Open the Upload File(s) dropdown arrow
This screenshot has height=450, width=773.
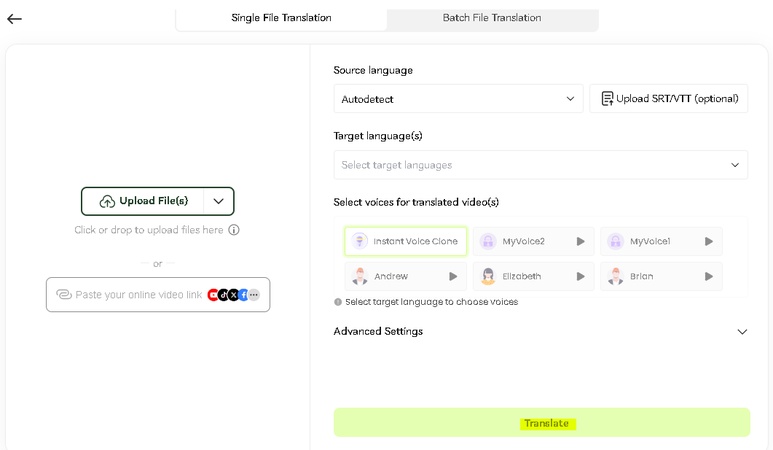click(218, 201)
